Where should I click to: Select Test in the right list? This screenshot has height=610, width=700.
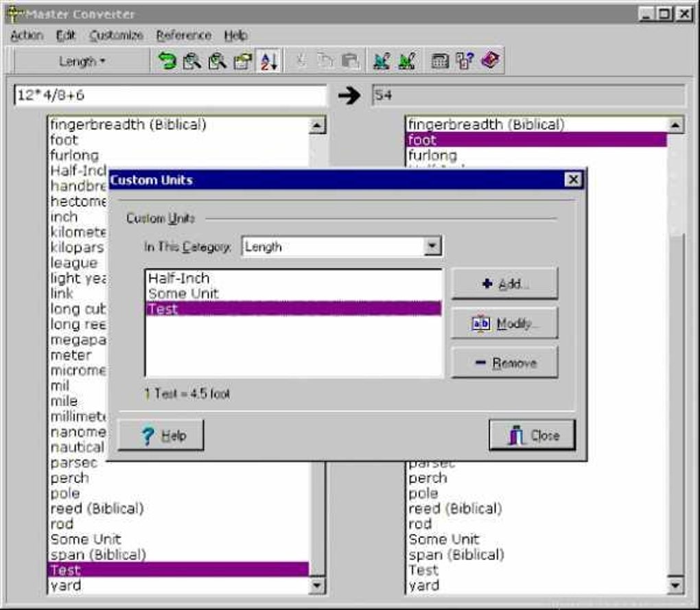[537, 570]
